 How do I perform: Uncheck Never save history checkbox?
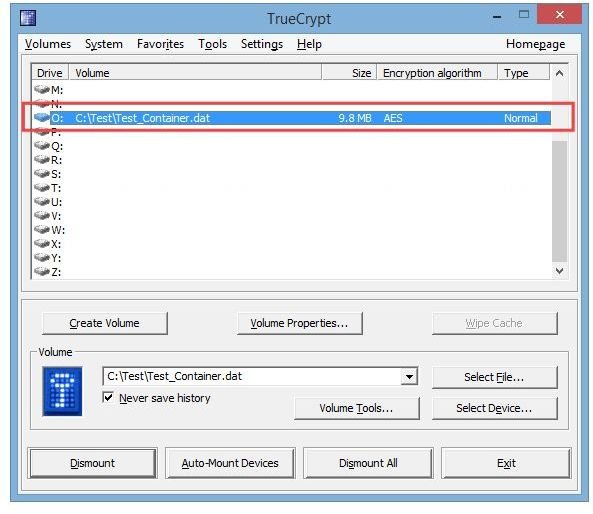108,398
